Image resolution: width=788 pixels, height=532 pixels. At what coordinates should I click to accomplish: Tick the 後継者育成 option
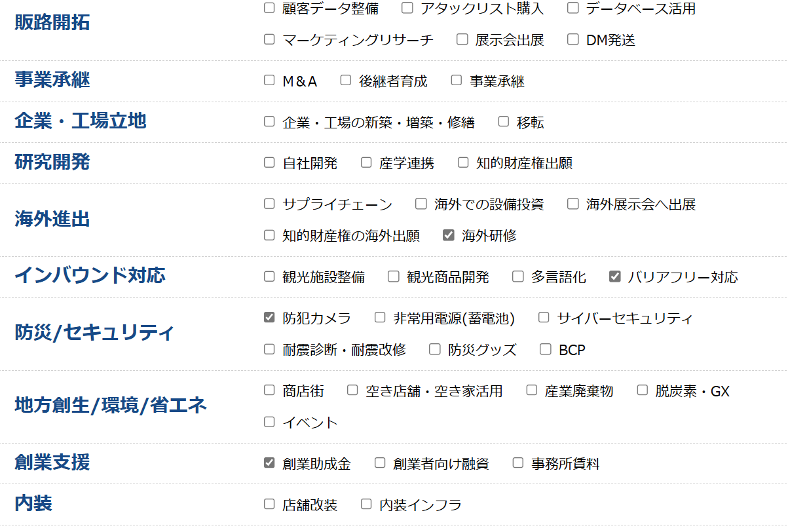pyautogui.click(x=346, y=81)
